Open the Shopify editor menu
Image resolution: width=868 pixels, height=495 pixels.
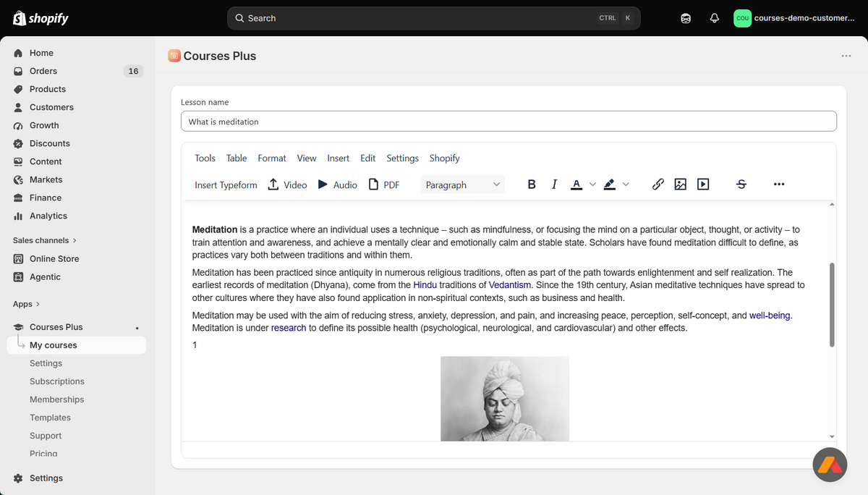(x=445, y=158)
